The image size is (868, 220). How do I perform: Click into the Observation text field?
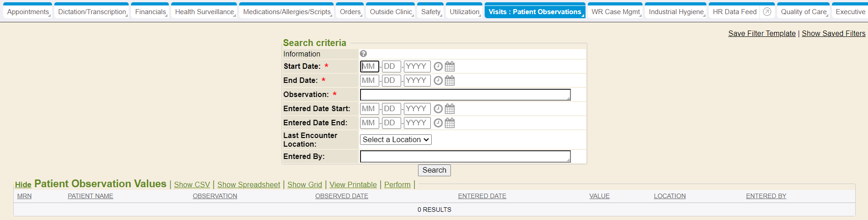point(465,95)
